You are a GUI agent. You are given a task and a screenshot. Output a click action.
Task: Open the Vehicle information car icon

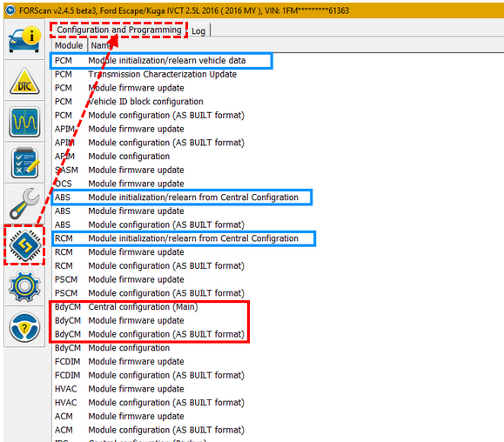click(24, 40)
